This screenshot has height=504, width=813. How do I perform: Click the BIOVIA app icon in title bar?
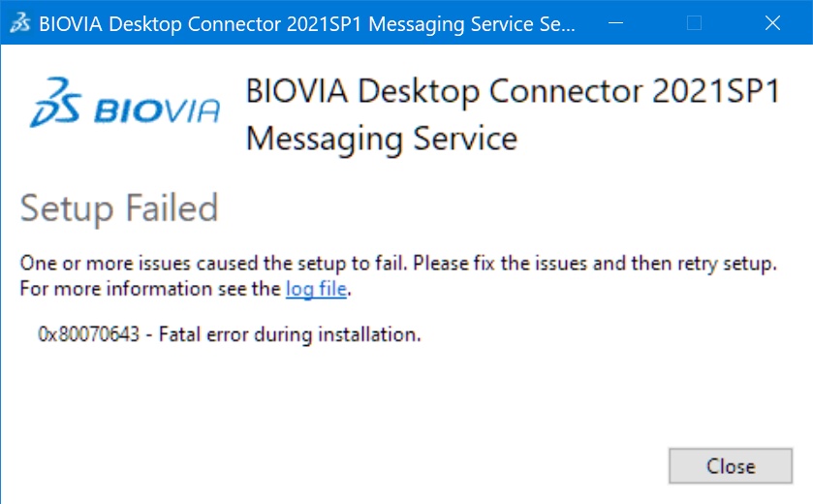pos(20,24)
